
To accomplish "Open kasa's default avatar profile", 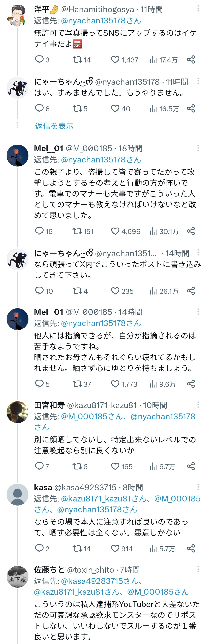I will pos(17,494).
